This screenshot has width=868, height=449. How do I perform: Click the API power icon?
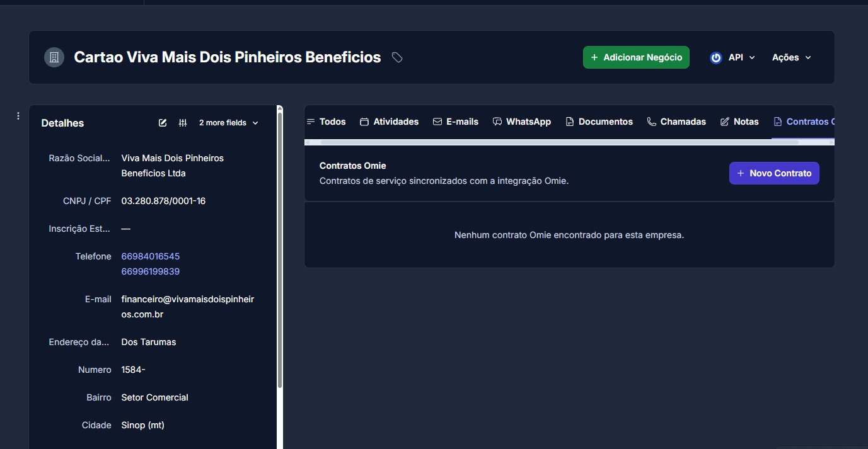pyautogui.click(x=715, y=57)
